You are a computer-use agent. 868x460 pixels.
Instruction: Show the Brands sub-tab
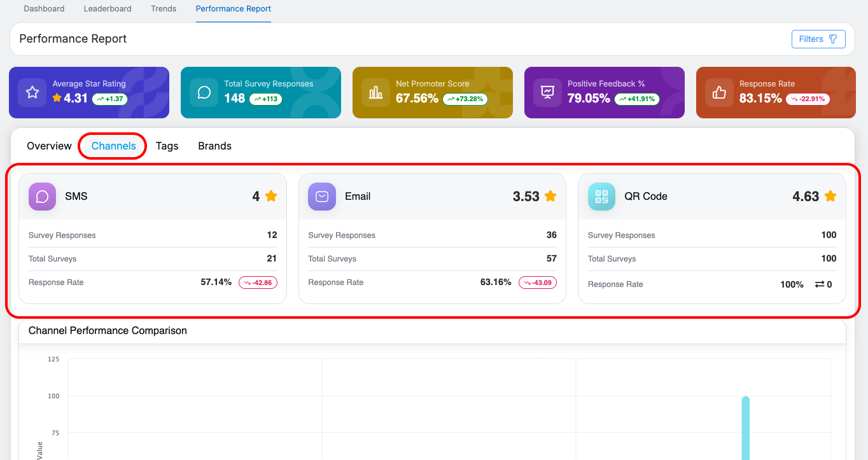[214, 146]
